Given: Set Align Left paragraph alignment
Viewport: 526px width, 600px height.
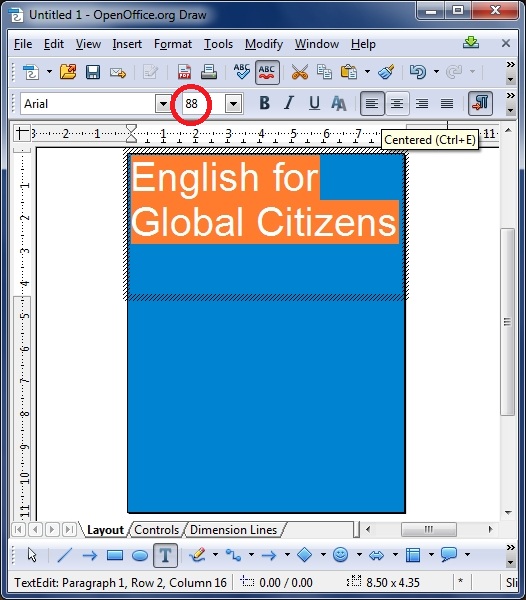Looking at the screenshot, I should [x=372, y=103].
